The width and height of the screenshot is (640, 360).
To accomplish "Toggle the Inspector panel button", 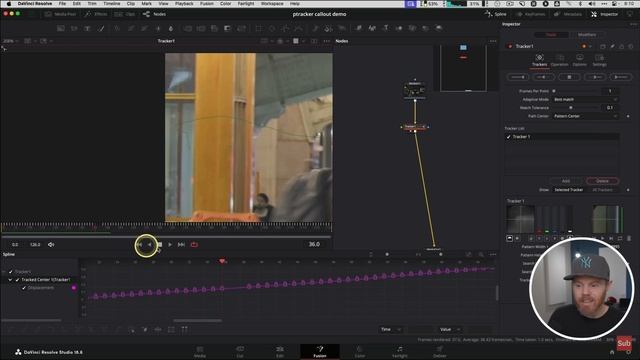I will 604,14.
